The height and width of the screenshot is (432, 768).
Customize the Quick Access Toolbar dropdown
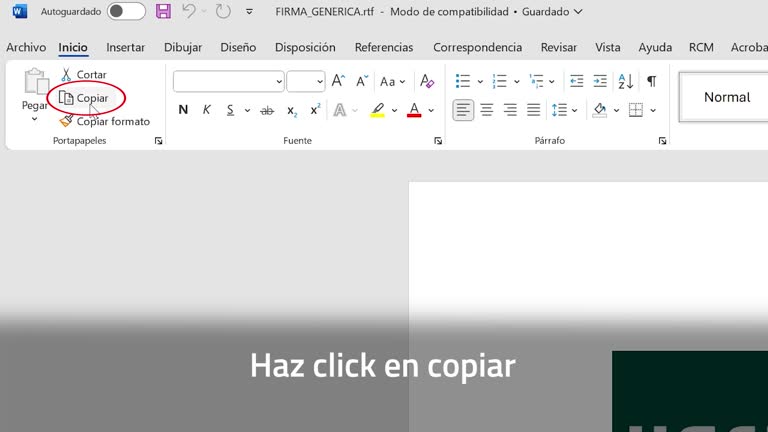(x=249, y=11)
